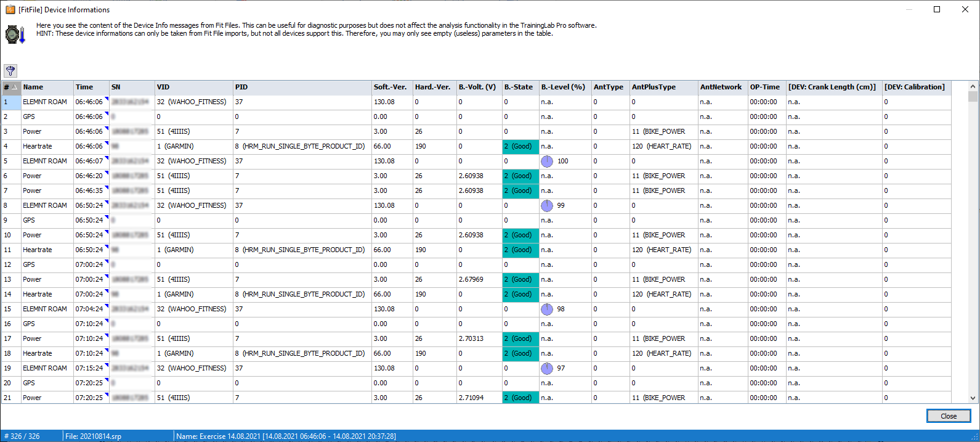Sort by B.-Volt. (V) column header

click(x=479, y=87)
